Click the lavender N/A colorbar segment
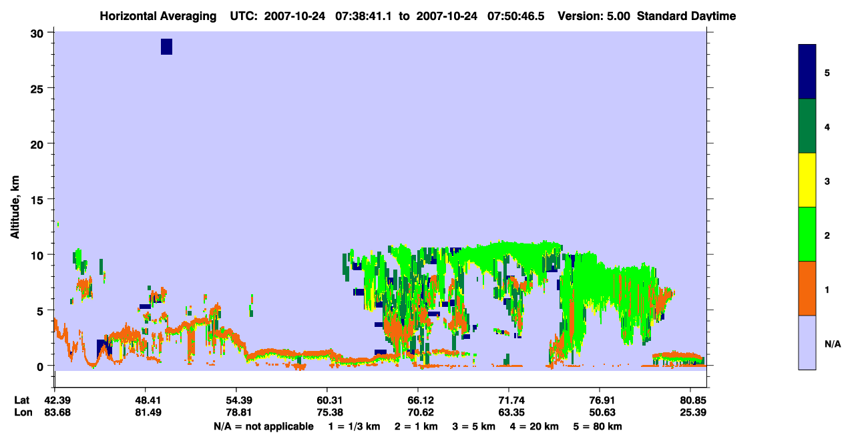The width and height of the screenshot is (868, 445). [807, 342]
